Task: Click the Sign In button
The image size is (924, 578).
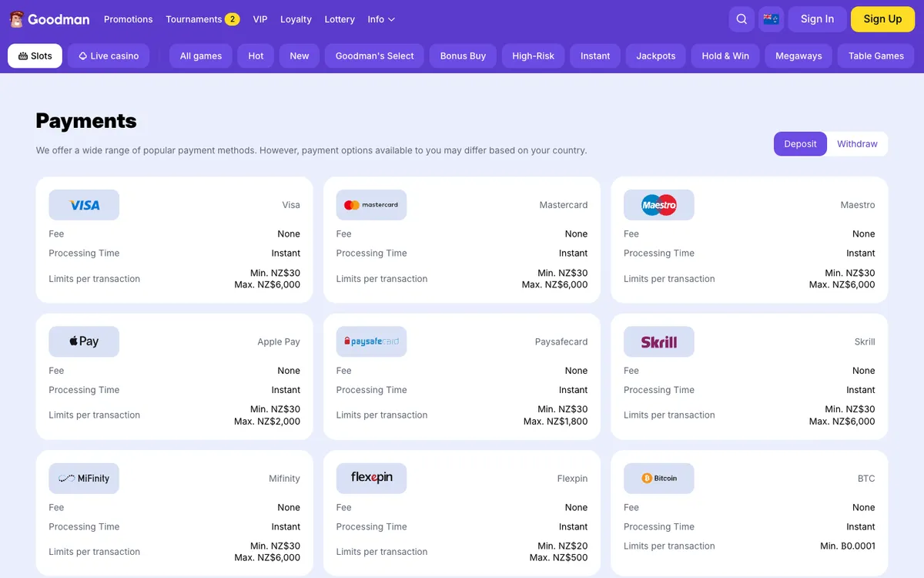Action: [817, 19]
